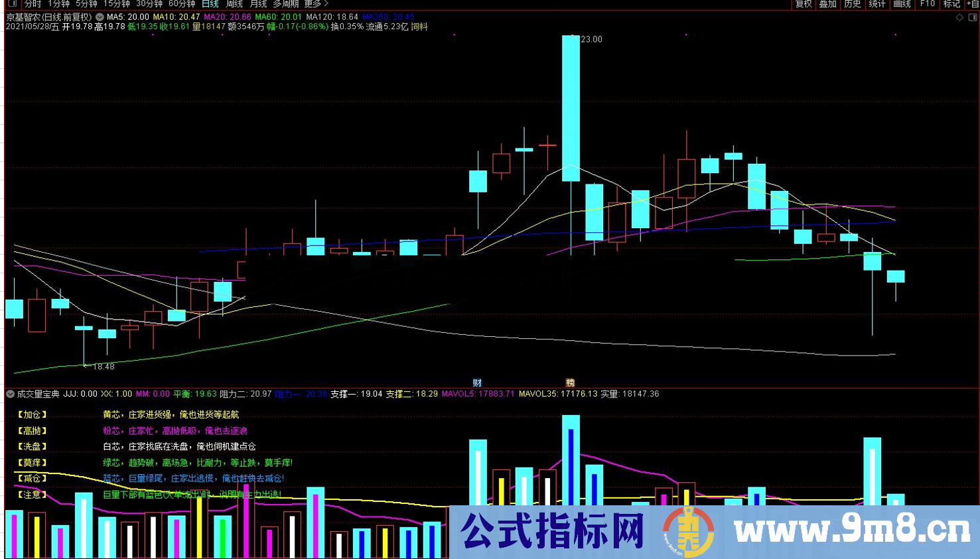Select the 标记 marker tool
980x559 pixels.
pos(951,3)
